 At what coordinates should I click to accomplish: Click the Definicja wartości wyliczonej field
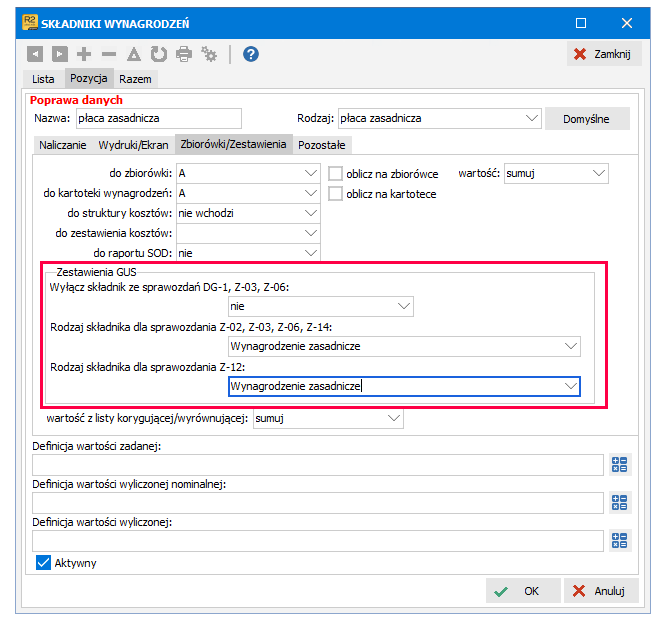click(318, 541)
